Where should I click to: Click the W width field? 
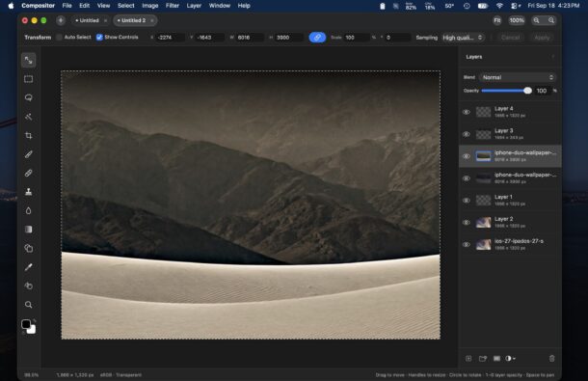coord(250,38)
